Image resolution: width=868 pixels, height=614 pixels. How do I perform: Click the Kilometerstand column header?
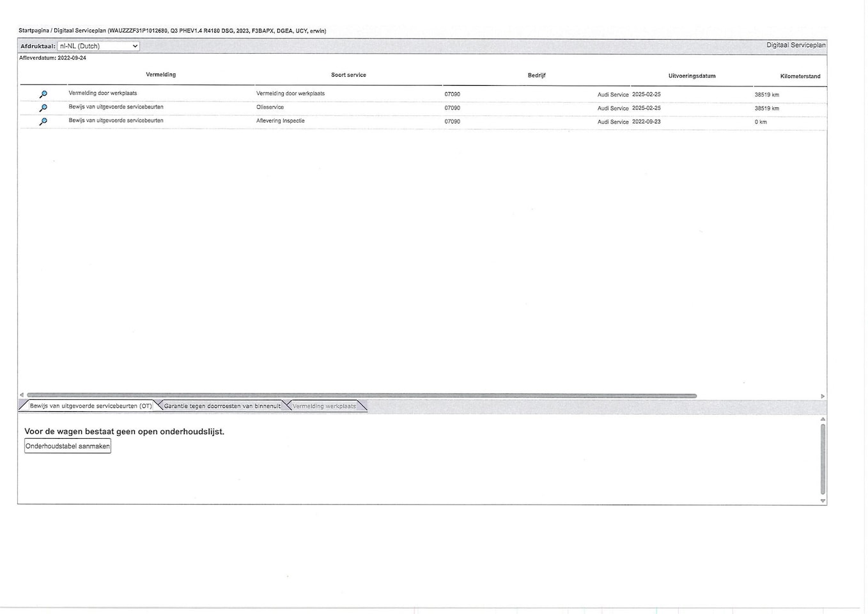point(800,76)
